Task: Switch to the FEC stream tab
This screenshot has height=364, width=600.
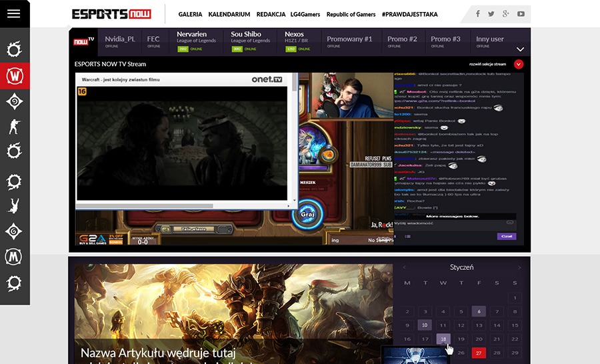Action: click(153, 42)
